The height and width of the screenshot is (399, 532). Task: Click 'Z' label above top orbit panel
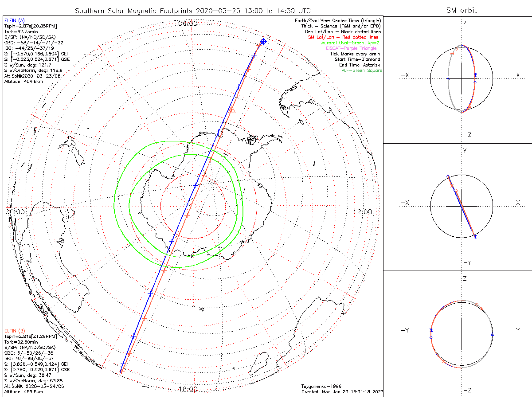[465, 23]
